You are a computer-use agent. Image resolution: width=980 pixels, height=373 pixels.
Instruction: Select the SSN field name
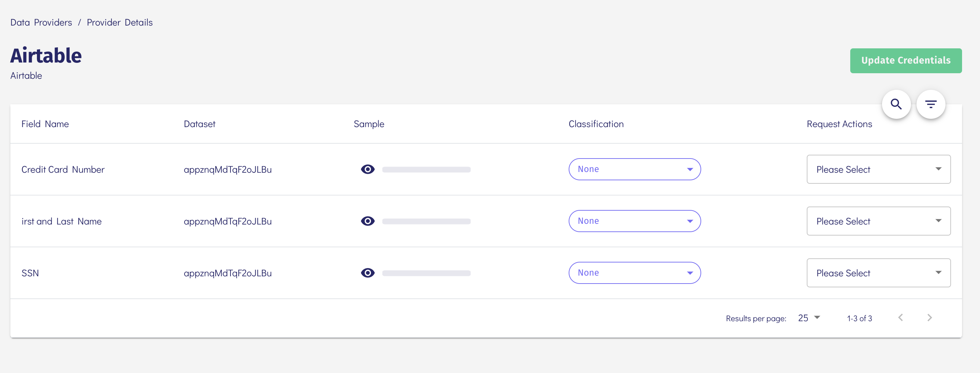point(30,273)
